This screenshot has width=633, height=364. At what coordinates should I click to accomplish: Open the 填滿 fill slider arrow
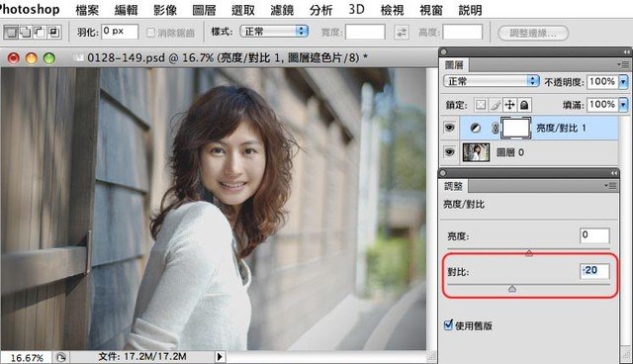pos(624,105)
